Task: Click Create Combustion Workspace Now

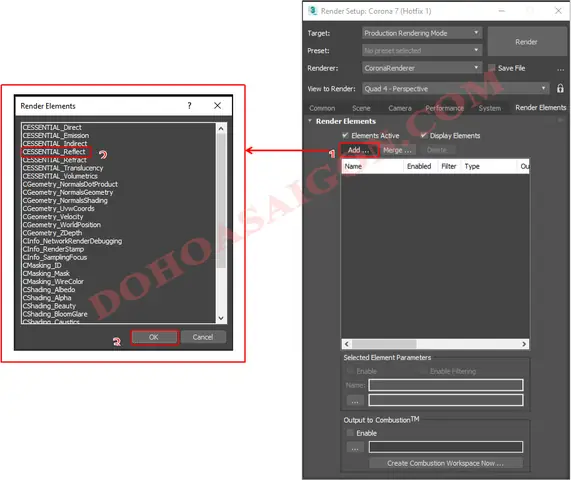Action: point(446,463)
